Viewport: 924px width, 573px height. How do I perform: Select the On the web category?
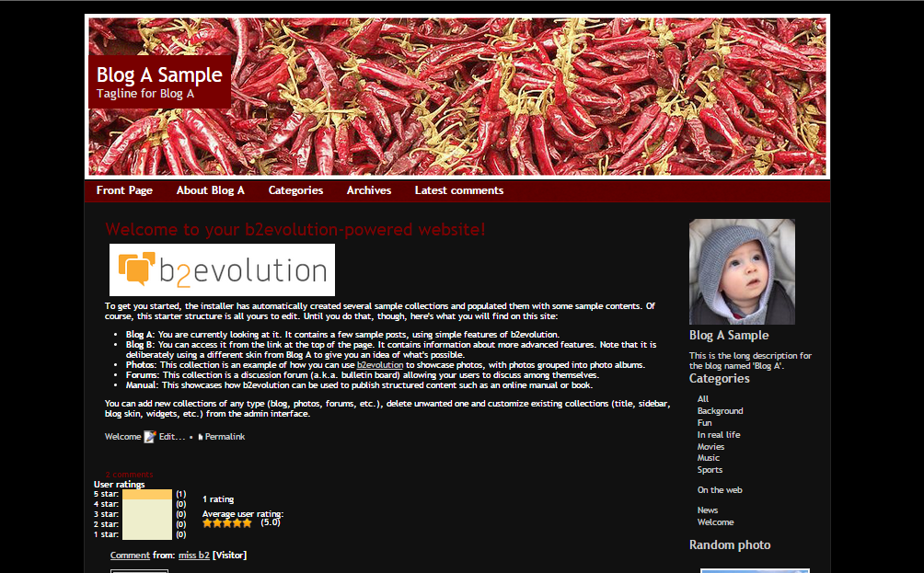(720, 490)
